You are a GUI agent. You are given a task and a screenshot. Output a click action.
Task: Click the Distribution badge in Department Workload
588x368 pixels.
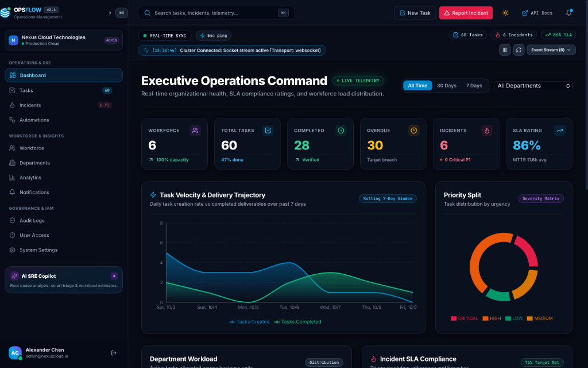(324, 362)
